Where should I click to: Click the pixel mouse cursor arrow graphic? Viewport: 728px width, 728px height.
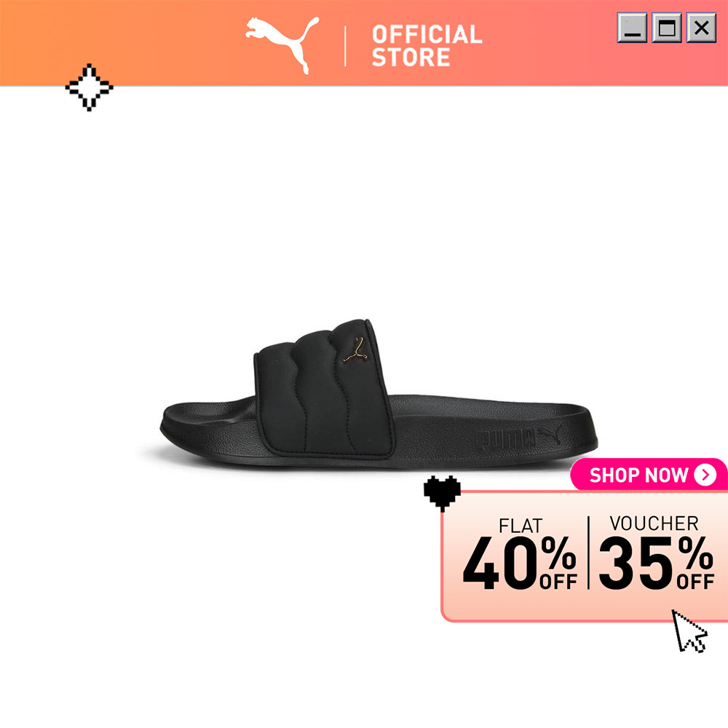point(689,631)
